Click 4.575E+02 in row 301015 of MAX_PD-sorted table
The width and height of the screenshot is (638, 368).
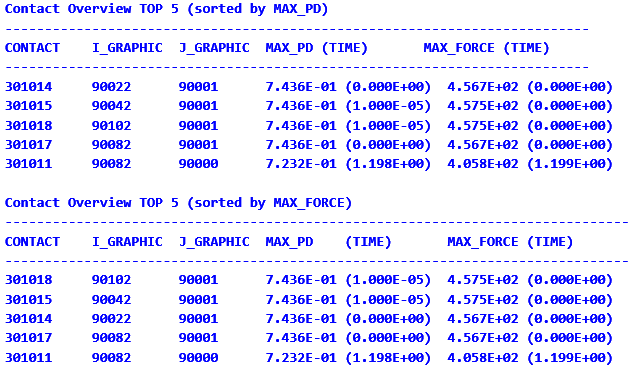click(483, 106)
